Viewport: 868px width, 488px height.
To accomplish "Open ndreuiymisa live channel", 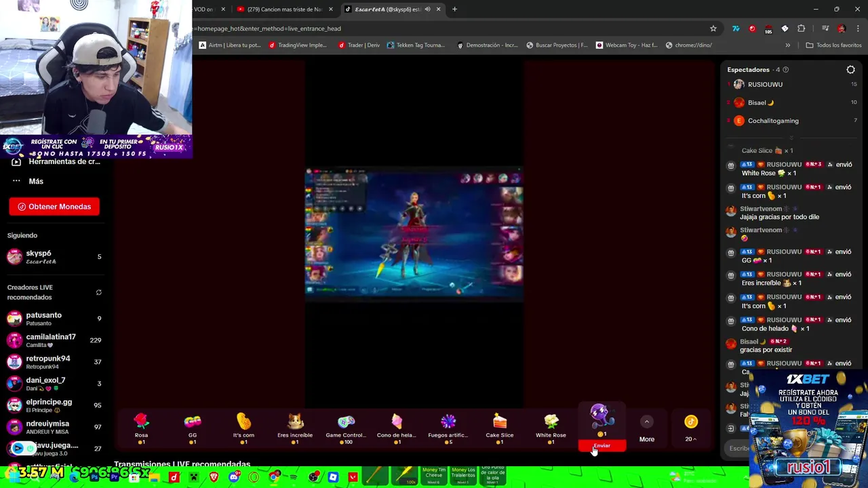I will (54, 427).
